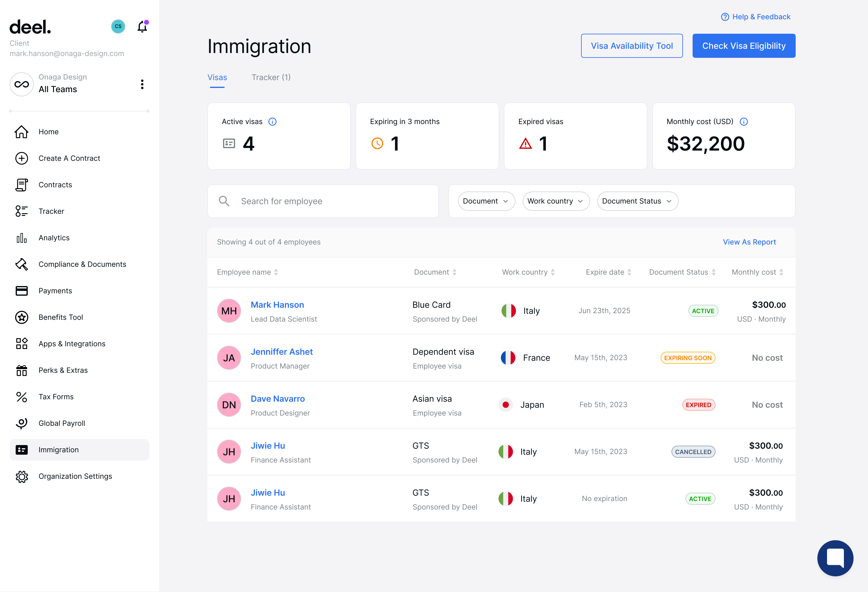
Task: Expand the Document Status filter
Action: point(637,201)
